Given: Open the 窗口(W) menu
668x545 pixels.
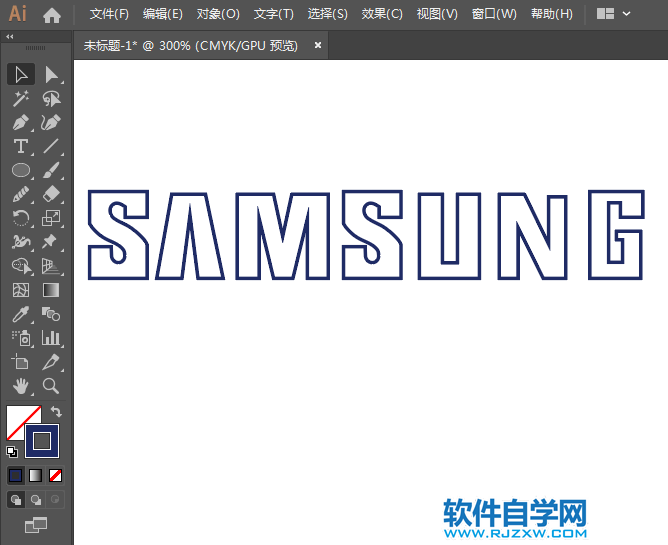Looking at the screenshot, I should click(494, 14).
